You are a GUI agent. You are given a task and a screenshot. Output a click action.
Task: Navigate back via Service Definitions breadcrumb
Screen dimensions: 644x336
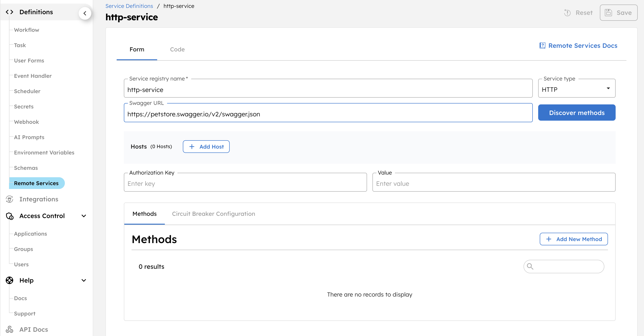pyautogui.click(x=129, y=6)
